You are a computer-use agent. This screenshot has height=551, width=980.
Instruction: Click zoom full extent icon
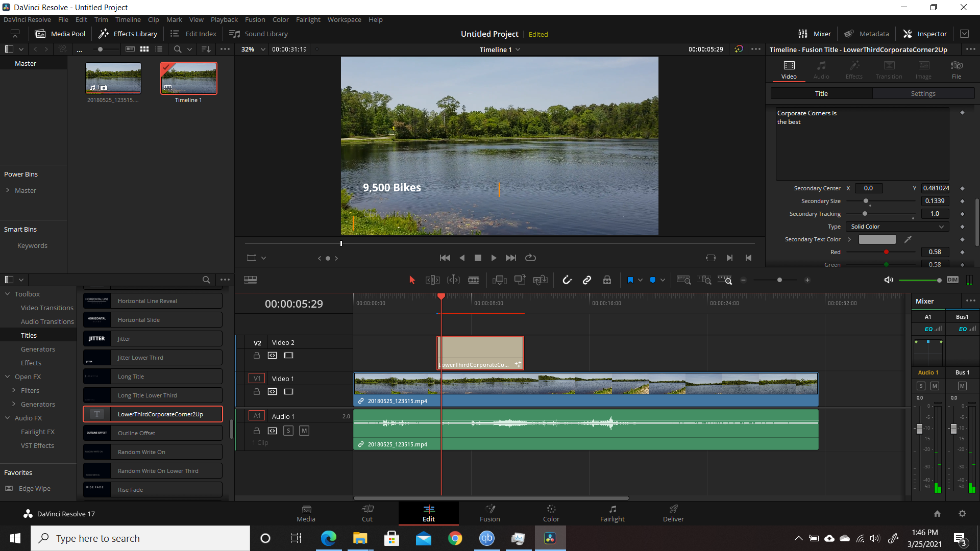click(x=683, y=280)
